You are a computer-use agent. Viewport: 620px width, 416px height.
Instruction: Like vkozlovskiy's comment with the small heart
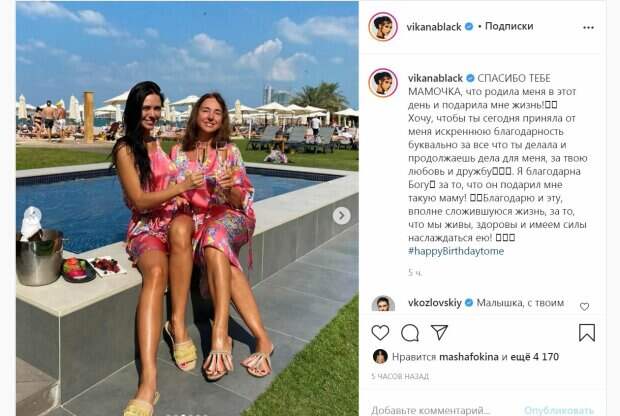click(584, 306)
